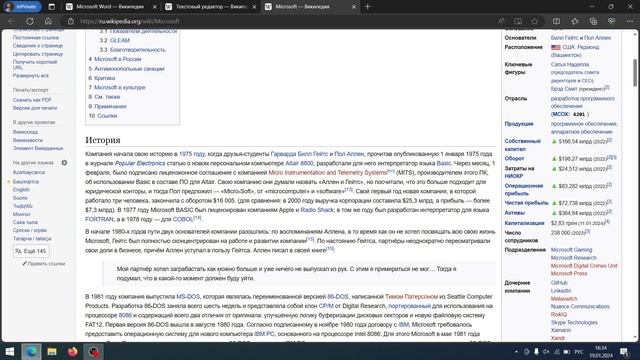
Task: View site information lock icon
Action: (x=71, y=21)
